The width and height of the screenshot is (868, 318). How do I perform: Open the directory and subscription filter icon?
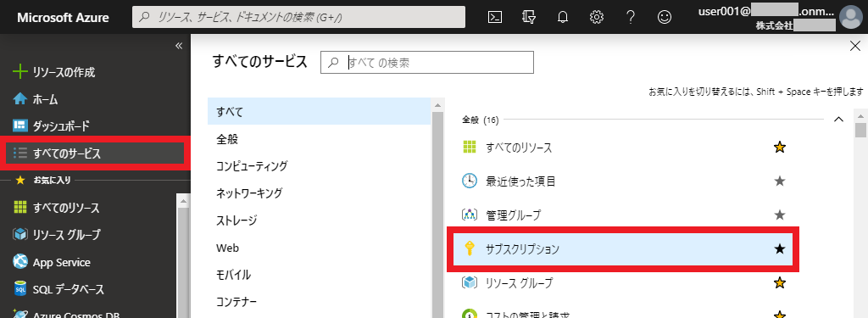click(529, 17)
